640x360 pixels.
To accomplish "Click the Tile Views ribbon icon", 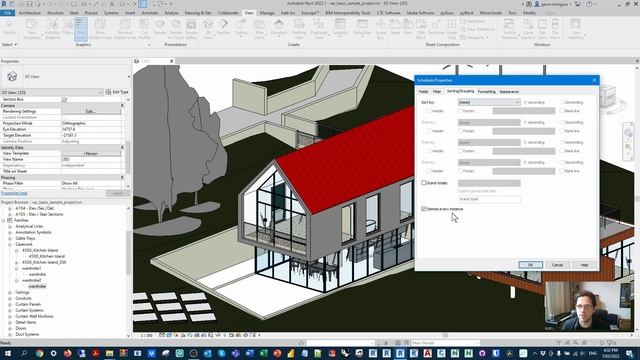I will click(x=555, y=29).
